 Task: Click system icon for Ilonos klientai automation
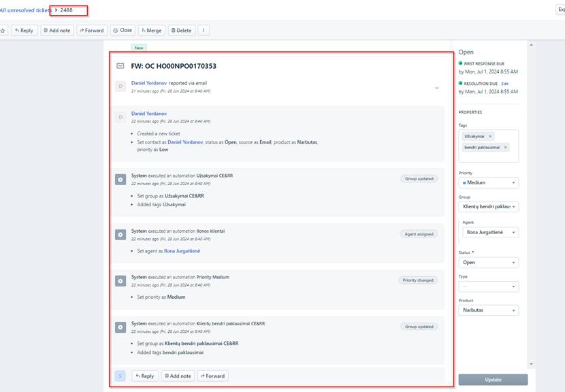point(120,235)
